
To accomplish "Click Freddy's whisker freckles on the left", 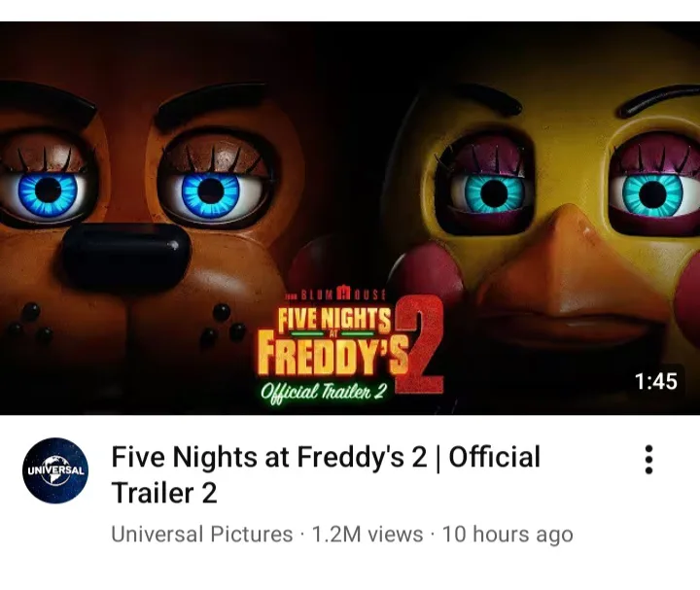I will coord(29,326).
